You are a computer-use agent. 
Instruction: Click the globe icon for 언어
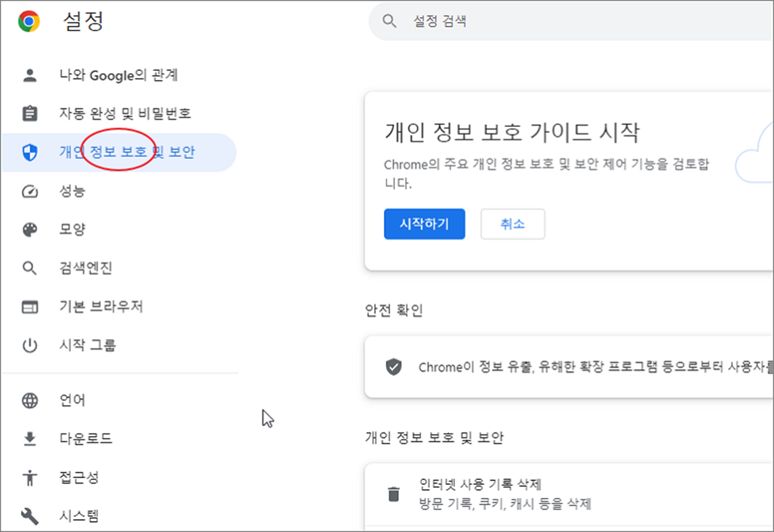pyautogui.click(x=30, y=401)
